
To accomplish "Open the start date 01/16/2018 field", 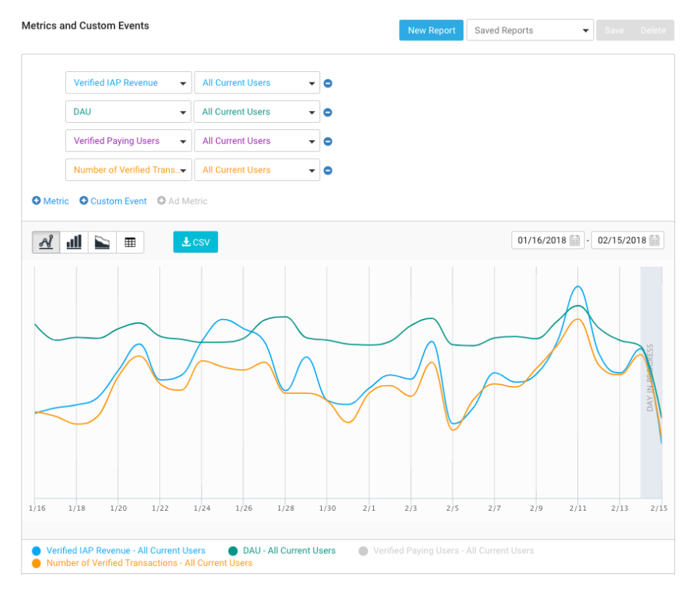I will click(x=548, y=240).
